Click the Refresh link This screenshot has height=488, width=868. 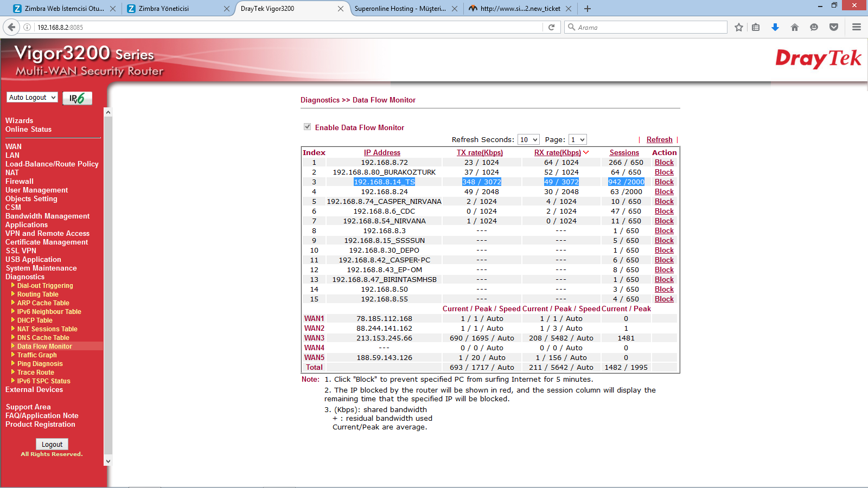coord(659,140)
